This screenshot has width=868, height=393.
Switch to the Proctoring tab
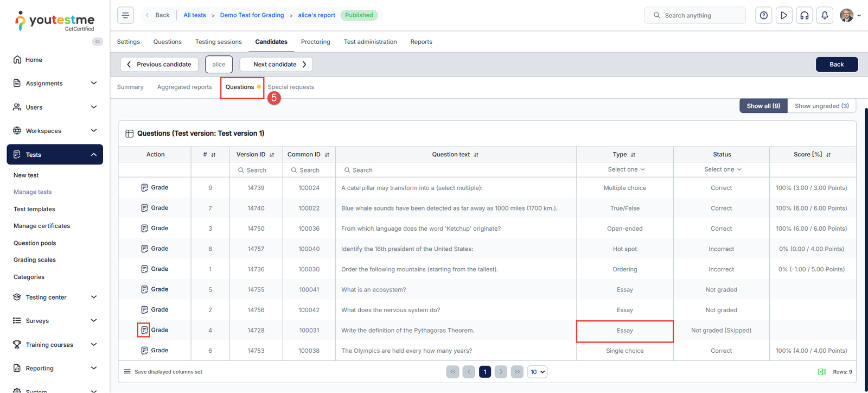tap(315, 42)
